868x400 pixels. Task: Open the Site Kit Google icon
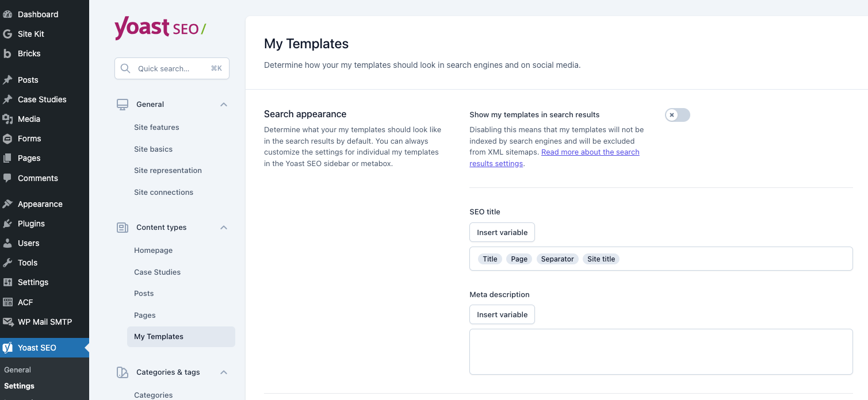[7, 34]
